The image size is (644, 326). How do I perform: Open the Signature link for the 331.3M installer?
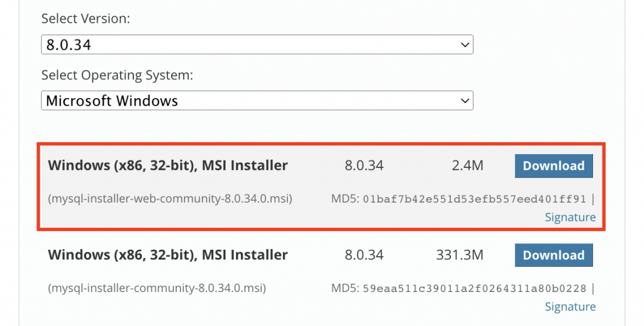click(570, 306)
